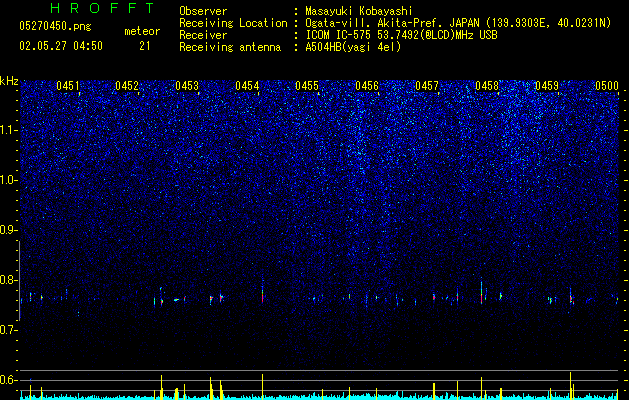Click the 0454 time marker
This screenshot has height=400, width=629.
(247, 86)
